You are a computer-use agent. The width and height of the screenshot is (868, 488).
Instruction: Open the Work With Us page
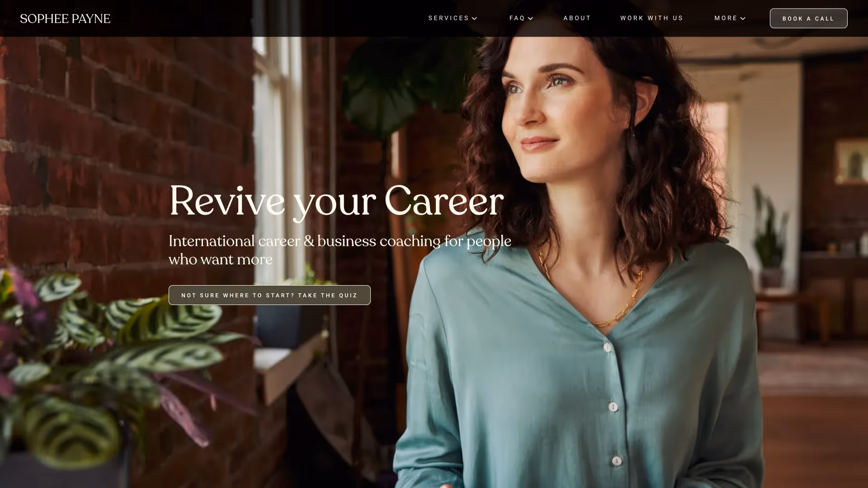click(651, 18)
